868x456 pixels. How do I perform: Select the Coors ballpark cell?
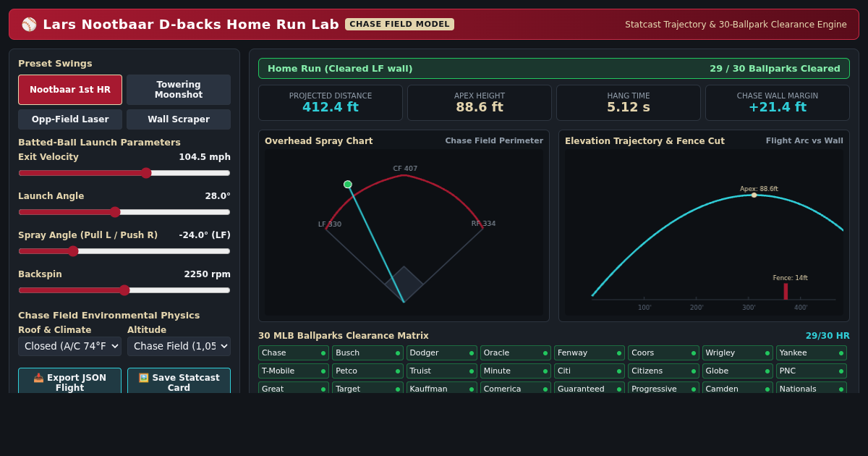[x=663, y=353]
